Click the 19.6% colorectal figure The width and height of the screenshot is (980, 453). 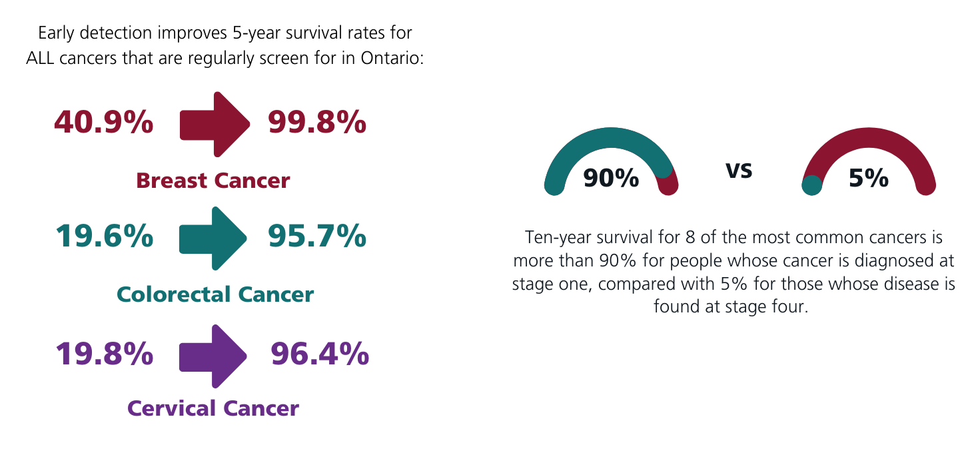click(103, 237)
